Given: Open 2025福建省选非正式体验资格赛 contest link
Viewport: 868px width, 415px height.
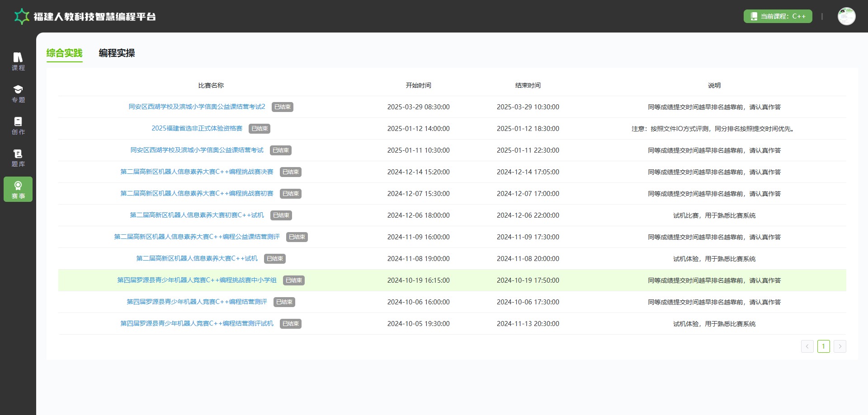Looking at the screenshot, I should click(x=197, y=129).
